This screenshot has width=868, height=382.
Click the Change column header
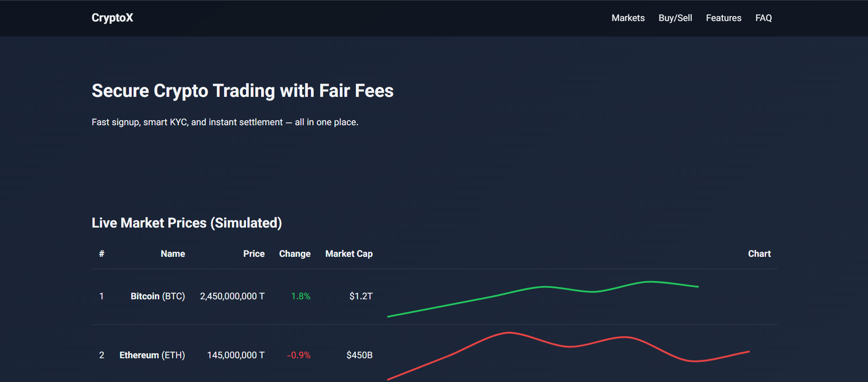(x=295, y=254)
